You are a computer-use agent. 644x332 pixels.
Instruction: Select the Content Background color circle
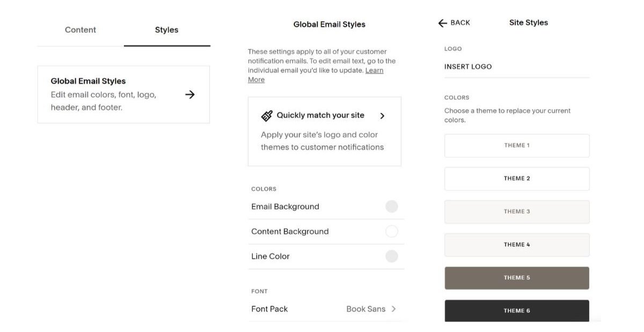tap(391, 231)
